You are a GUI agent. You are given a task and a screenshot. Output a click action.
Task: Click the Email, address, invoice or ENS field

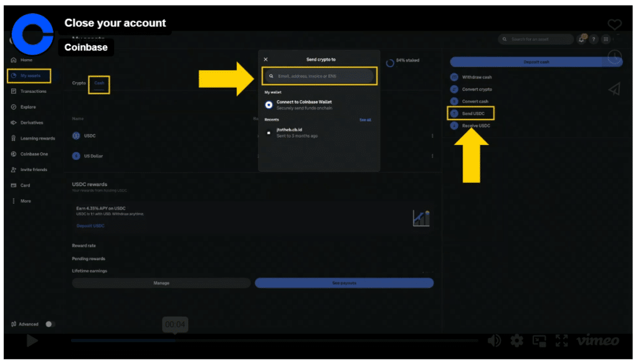(320, 76)
